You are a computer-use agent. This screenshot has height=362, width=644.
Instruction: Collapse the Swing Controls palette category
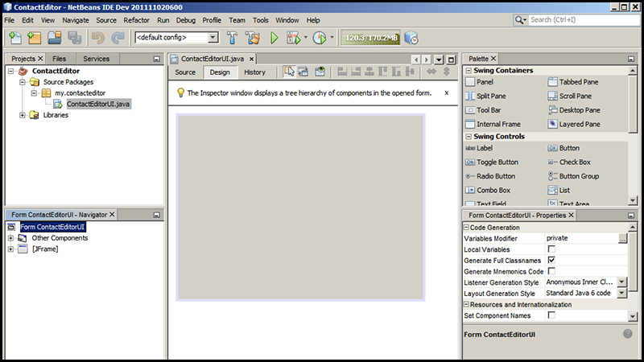469,137
